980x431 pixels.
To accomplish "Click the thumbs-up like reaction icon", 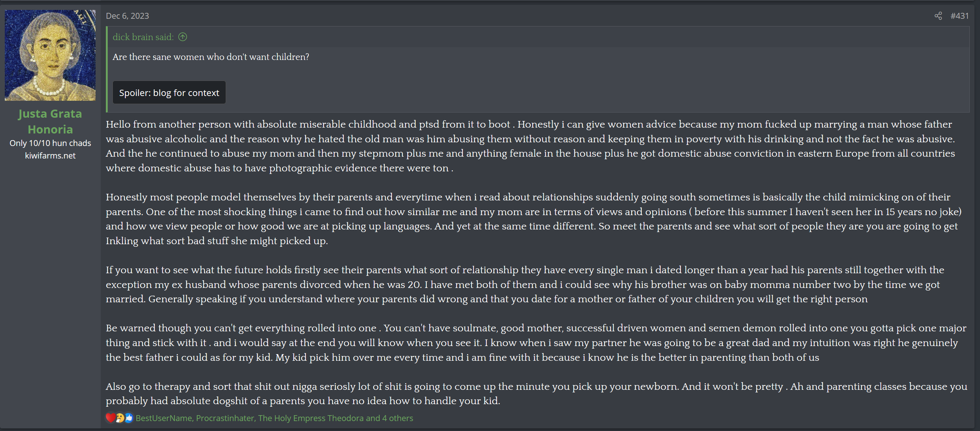I will point(129,418).
